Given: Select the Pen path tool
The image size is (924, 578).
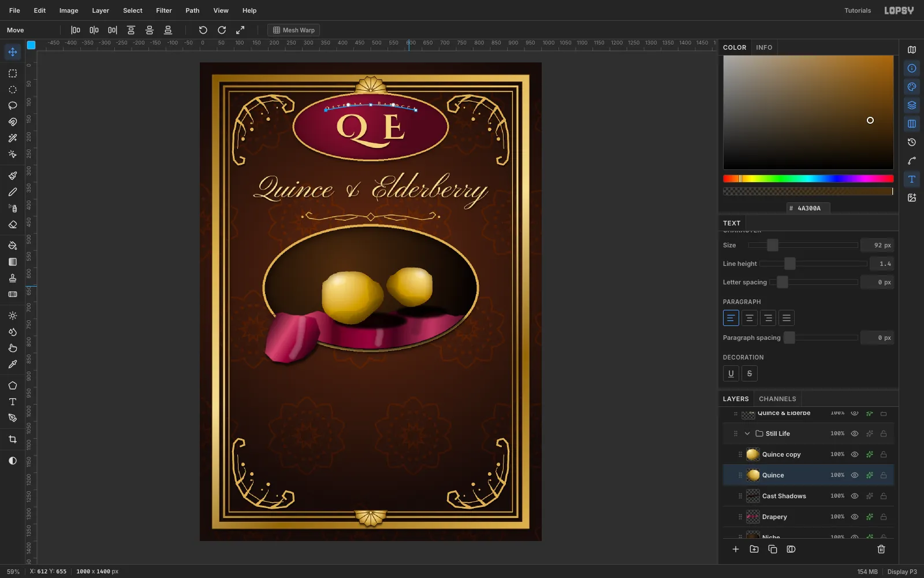Looking at the screenshot, I should tap(13, 418).
